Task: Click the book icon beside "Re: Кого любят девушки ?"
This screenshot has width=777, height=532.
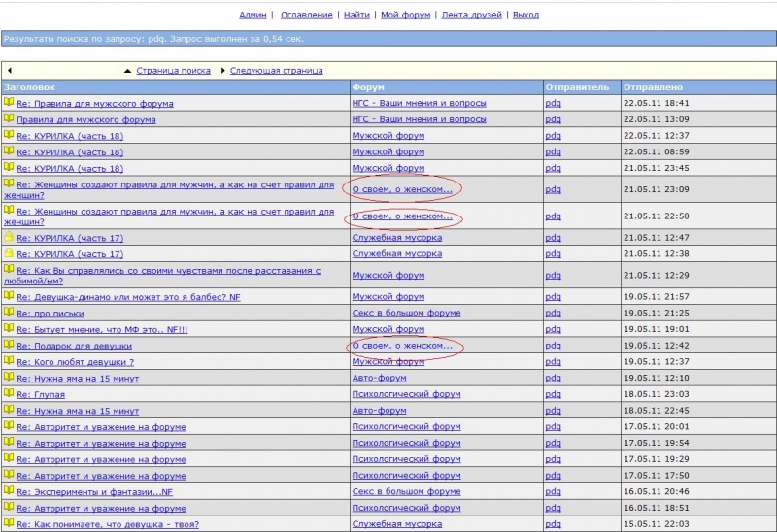Action: tap(9, 361)
